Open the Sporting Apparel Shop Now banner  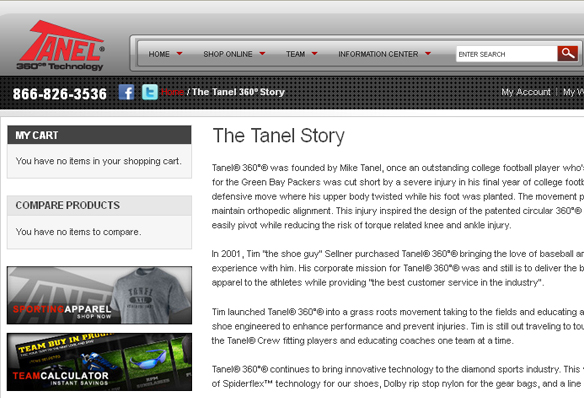pos(99,295)
